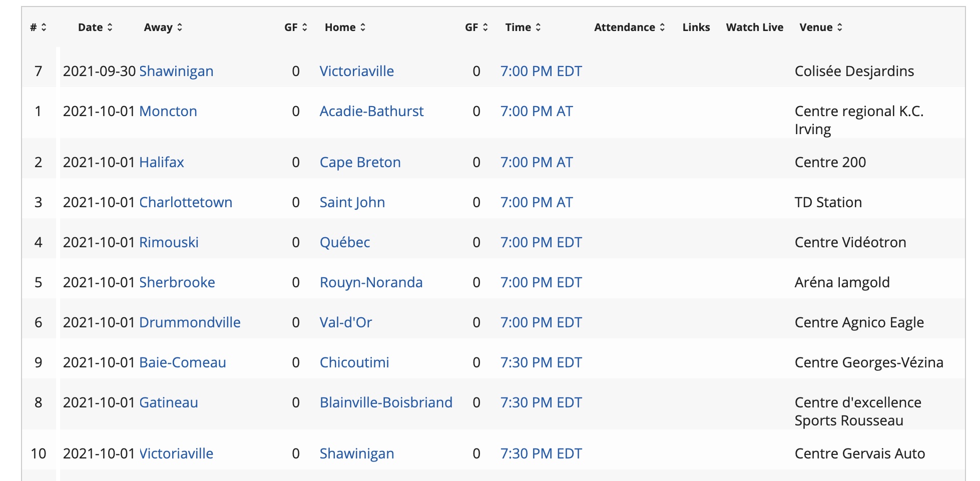Sort table by game number arrows
The image size is (980, 481).
[x=44, y=28]
